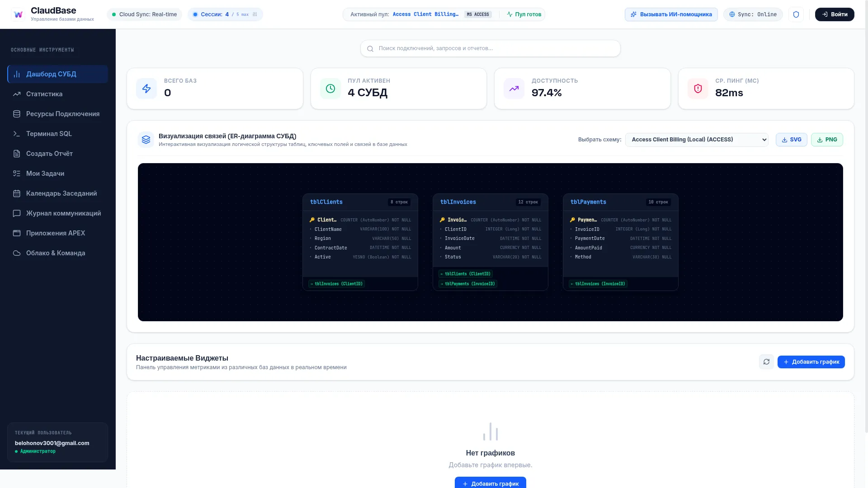
Task: Click the Cloud Sync: Real-time status pill
Action: click(x=144, y=14)
